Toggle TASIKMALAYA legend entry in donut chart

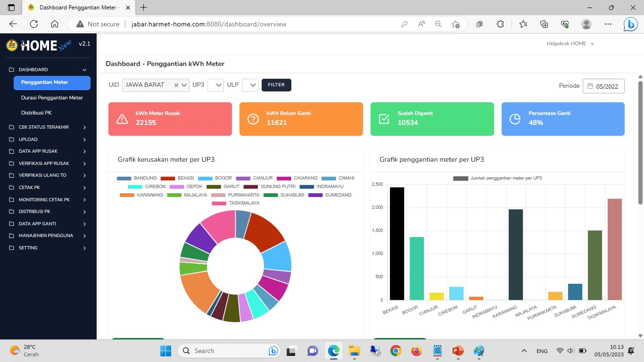(x=236, y=203)
